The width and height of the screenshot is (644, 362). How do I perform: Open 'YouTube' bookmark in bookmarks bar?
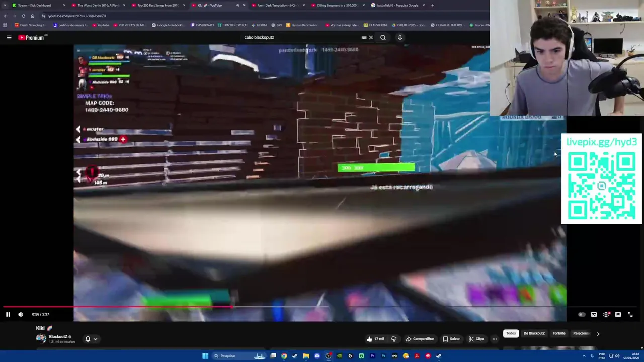100,25
